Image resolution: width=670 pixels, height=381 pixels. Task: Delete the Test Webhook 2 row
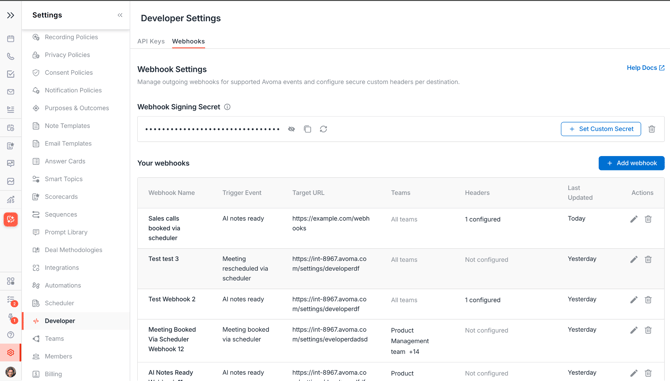point(648,300)
